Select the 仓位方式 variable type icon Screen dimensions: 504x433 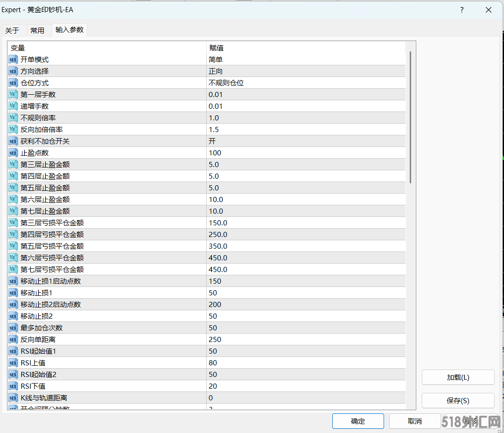point(13,83)
